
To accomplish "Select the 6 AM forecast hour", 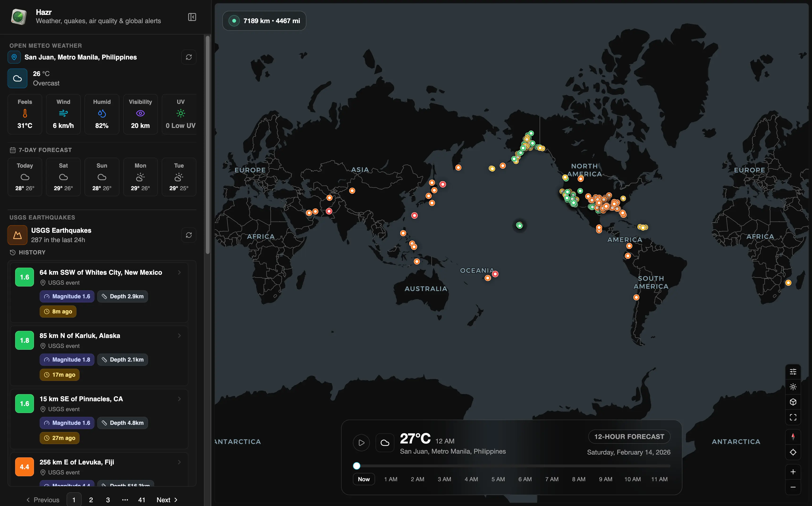I will coord(525,479).
